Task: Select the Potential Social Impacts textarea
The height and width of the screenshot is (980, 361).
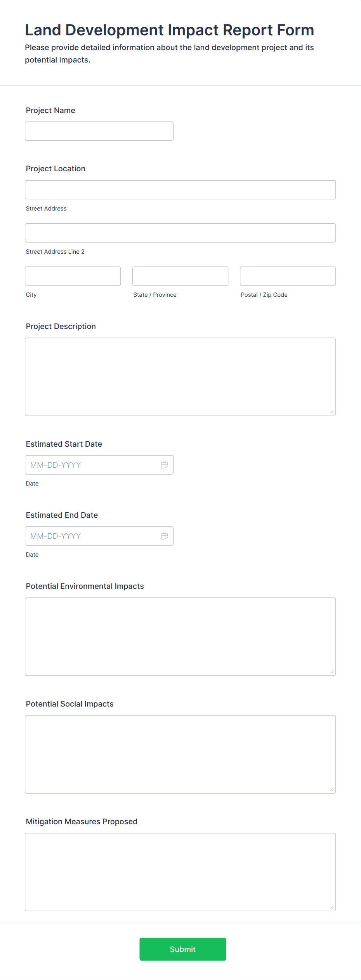Action: [180, 754]
